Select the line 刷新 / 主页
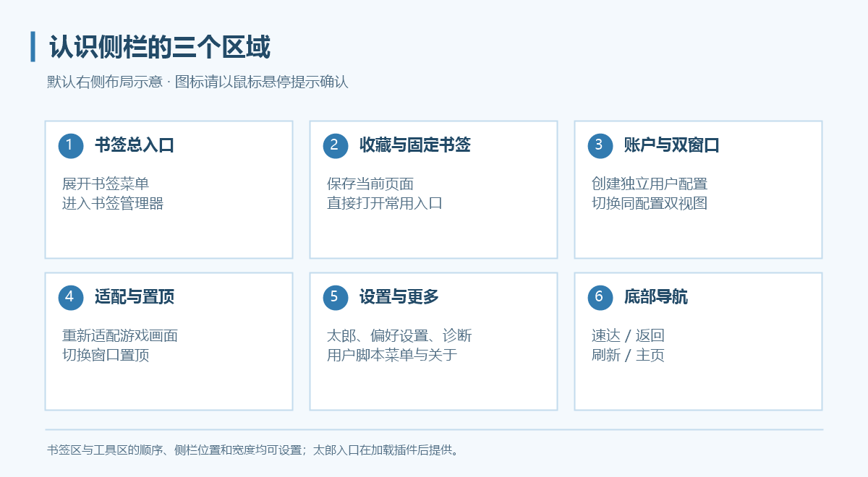The width and height of the screenshot is (868, 477). (x=628, y=355)
